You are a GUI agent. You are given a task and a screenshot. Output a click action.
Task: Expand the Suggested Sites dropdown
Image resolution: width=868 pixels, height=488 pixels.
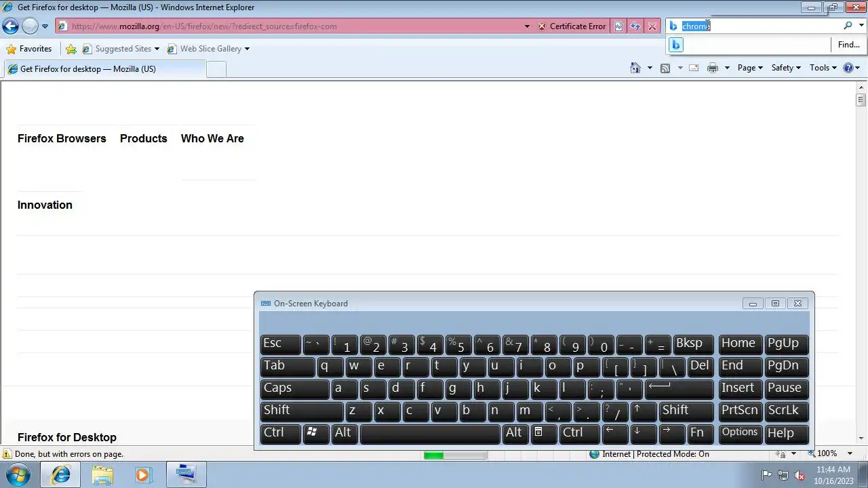click(x=157, y=49)
